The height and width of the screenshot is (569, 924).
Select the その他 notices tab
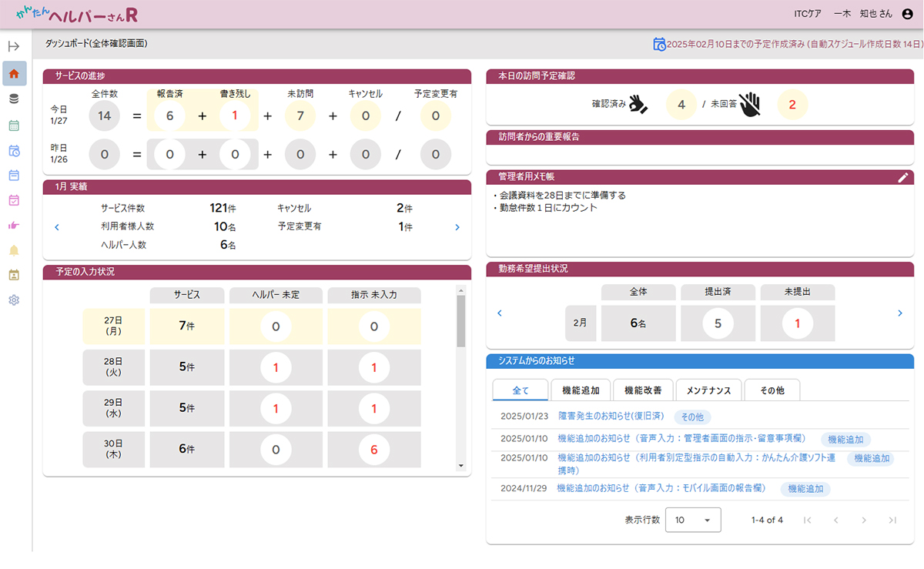point(772,390)
